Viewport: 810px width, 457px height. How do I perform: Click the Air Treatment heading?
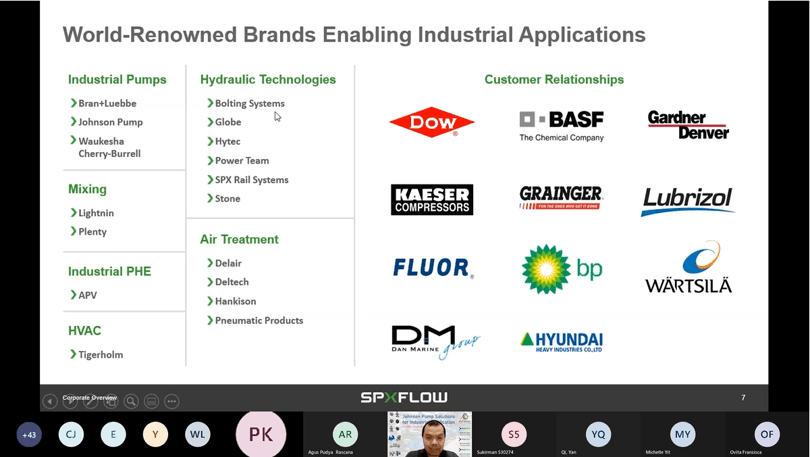[239, 240]
